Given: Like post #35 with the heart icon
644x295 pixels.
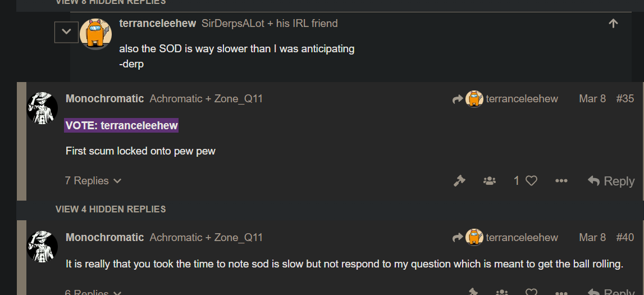Looking at the screenshot, I should point(532,181).
